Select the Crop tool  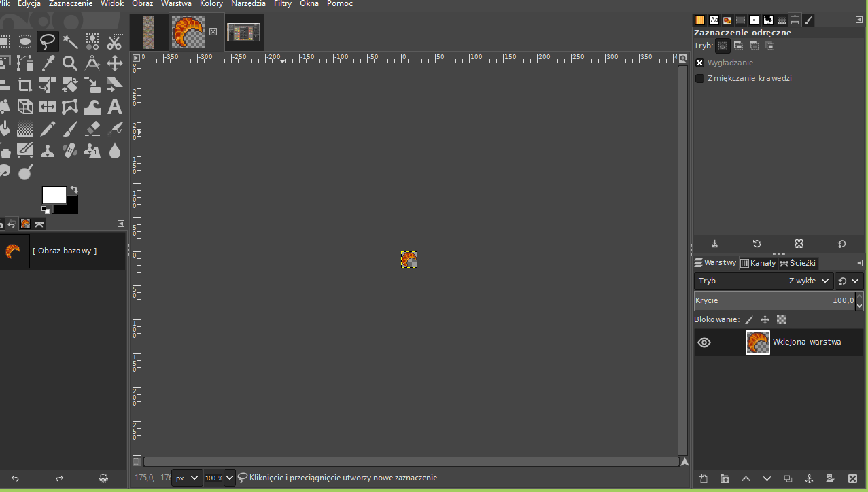(x=25, y=86)
